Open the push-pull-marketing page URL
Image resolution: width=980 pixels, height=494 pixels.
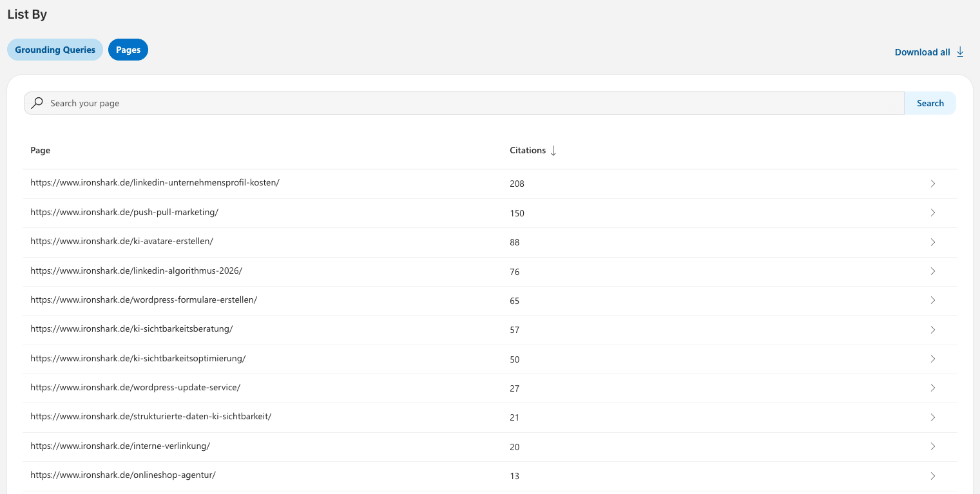click(124, 212)
